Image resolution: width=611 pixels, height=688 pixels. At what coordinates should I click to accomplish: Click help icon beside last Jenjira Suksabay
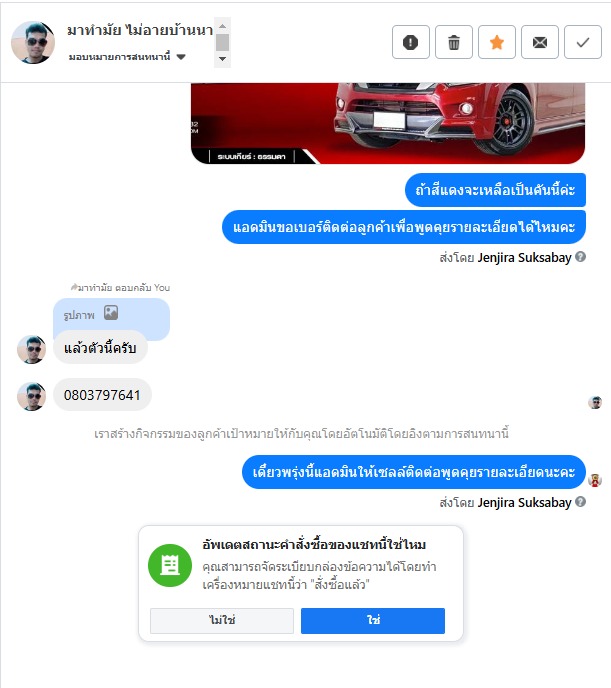(580, 502)
